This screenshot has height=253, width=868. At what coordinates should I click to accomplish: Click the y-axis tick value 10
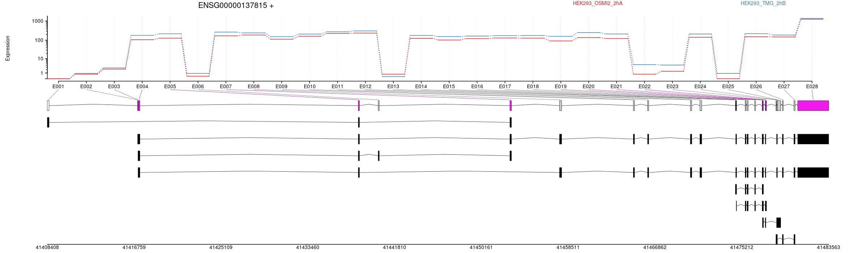[41, 59]
